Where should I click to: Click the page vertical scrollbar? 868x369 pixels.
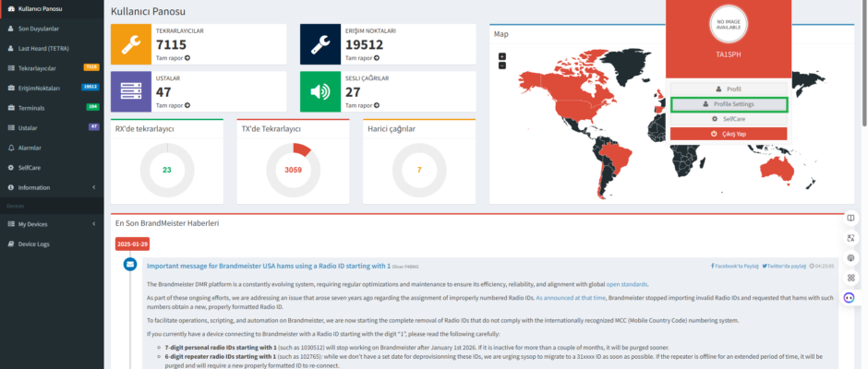(864, 61)
